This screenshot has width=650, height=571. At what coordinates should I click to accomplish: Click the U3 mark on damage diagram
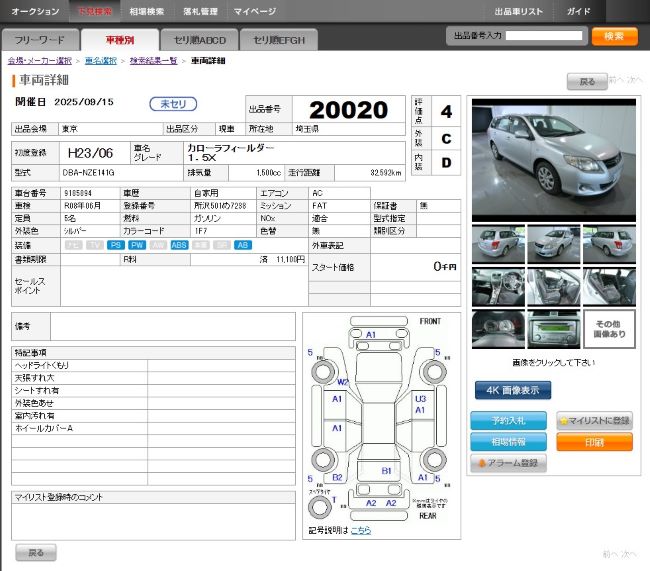[x=420, y=398]
